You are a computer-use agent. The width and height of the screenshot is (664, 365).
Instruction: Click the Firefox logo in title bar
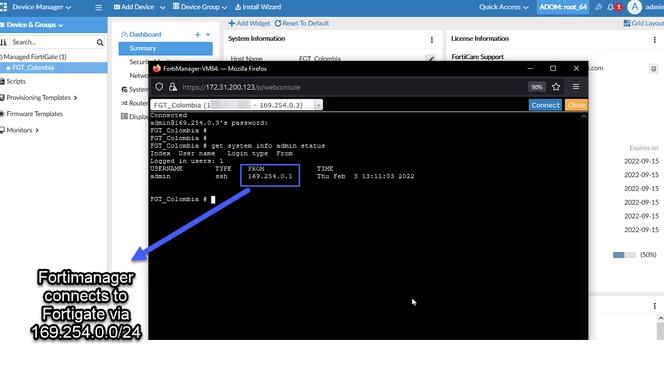(x=157, y=69)
